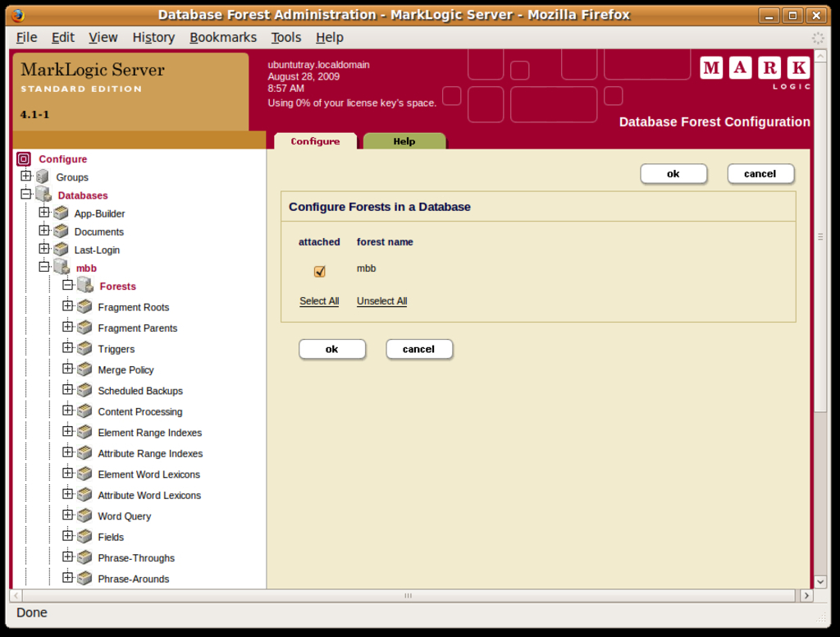Screen dimensions: 840x637
Task: Expand the App-Builder database node
Action: [44, 212]
